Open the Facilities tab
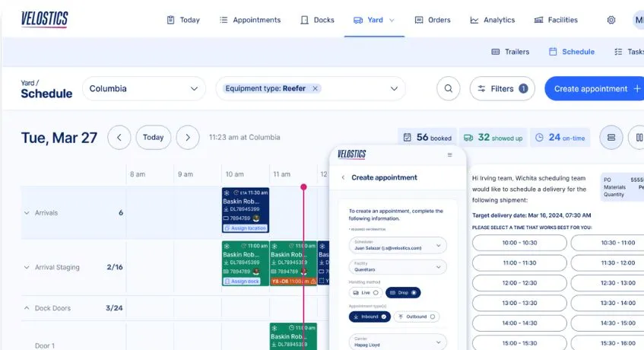 [x=556, y=20]
